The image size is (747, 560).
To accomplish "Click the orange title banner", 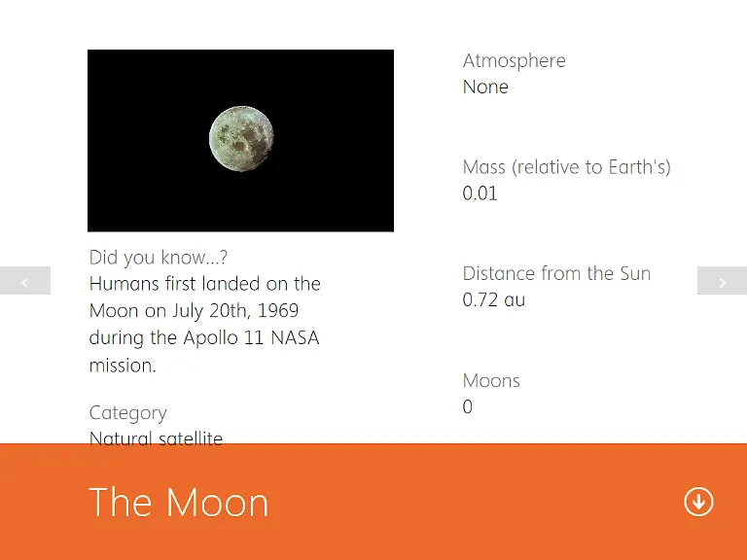I will [x=373, y=502].
